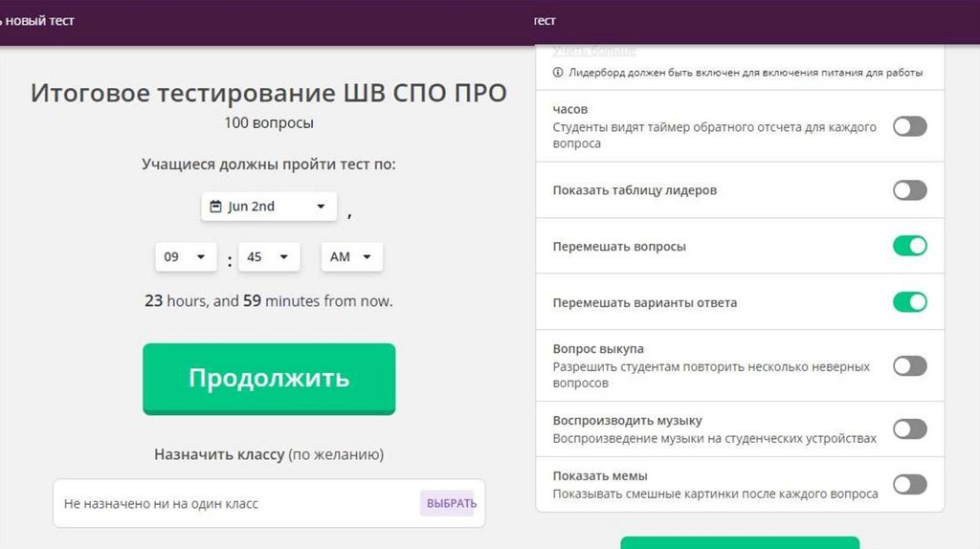Click the green Продолжить button

point(269,379)
